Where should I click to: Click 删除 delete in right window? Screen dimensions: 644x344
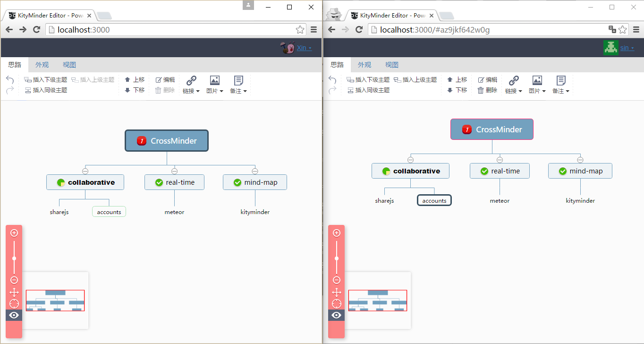pos(487,90)
